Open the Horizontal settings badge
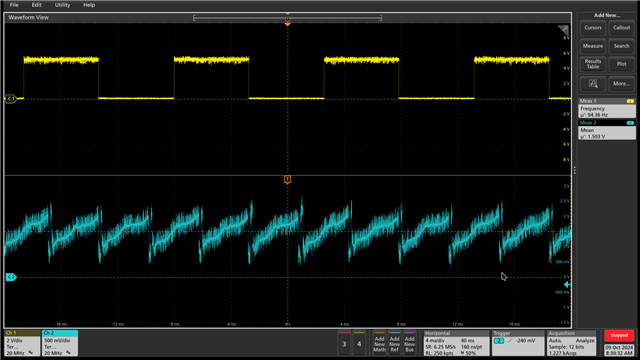Screen dimensions: 640x360 (x=456, y=343)
